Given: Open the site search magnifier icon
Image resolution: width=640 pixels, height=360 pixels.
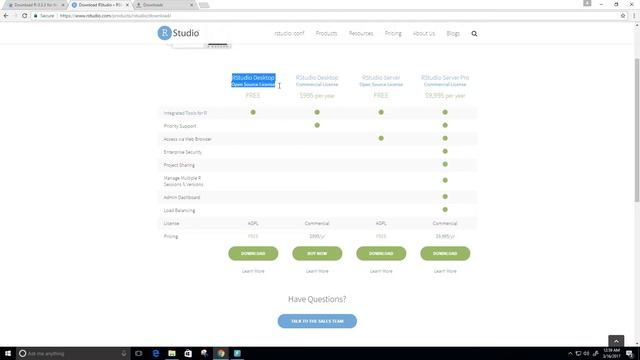Looking at the screenshot, I should [x=474, y=33].
